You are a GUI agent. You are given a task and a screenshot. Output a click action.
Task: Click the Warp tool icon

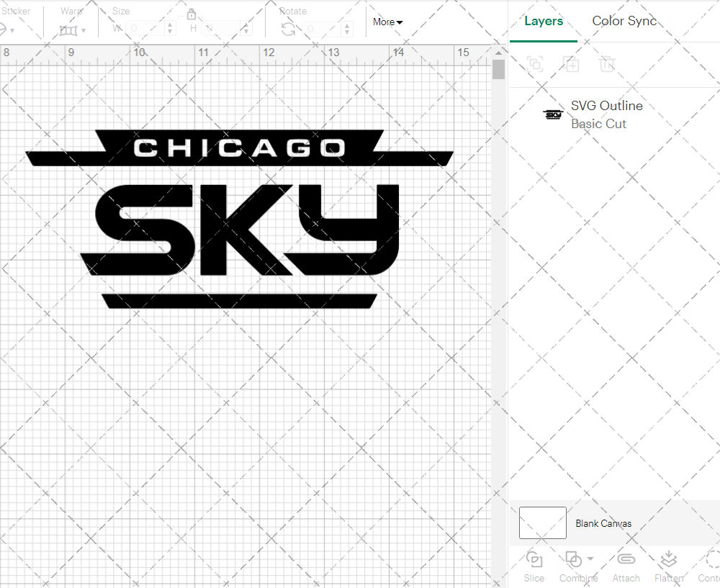pos(69,30)
